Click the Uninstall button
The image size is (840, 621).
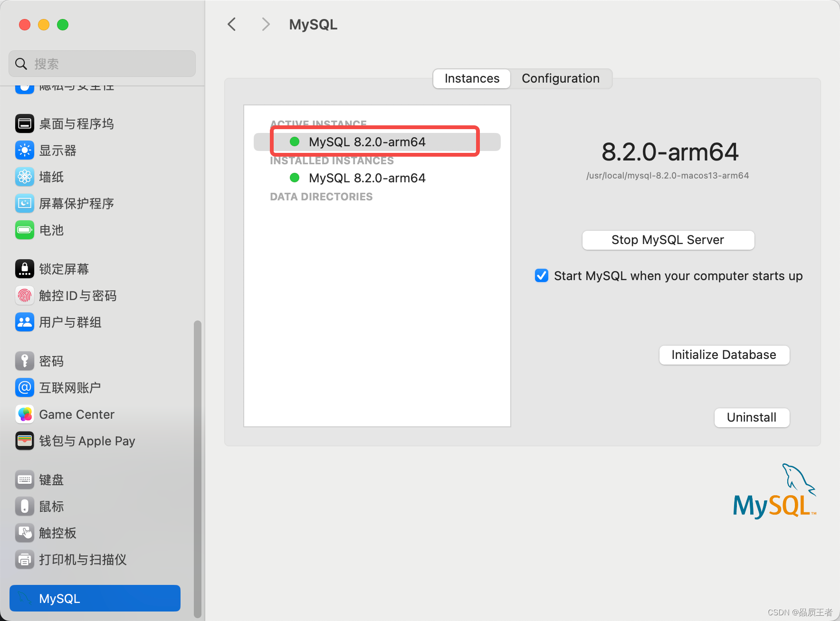pyautogui.click(x=752, y=418)
